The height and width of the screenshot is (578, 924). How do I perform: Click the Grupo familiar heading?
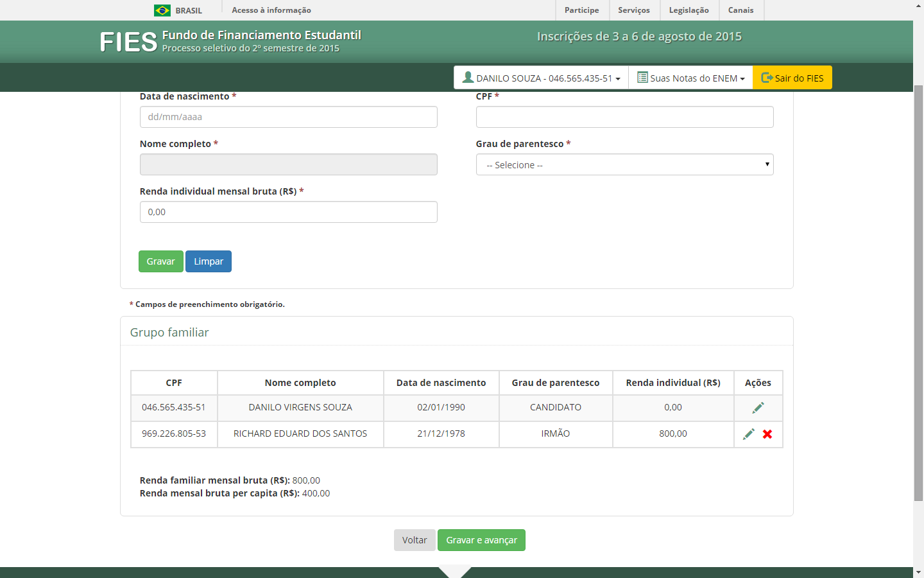(169, 332)
